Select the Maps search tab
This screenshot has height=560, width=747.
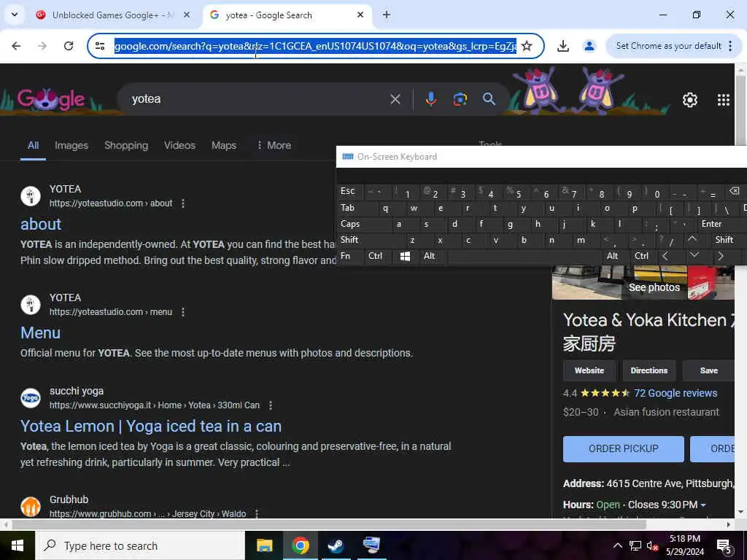click(x=224, y=145)
